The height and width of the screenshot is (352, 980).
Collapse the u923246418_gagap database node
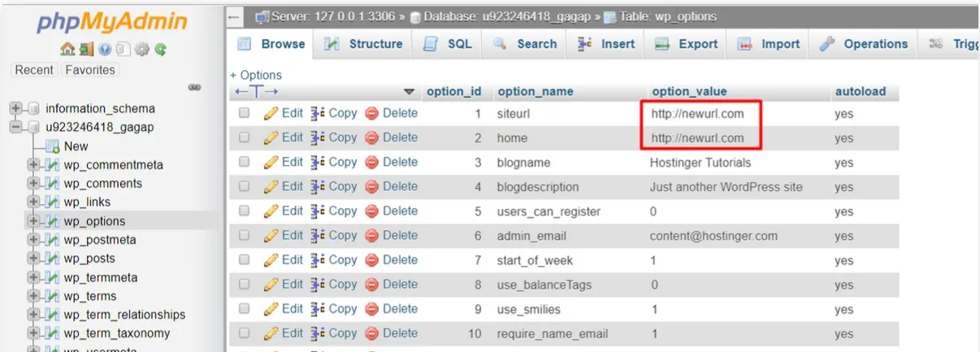point(15,128)
